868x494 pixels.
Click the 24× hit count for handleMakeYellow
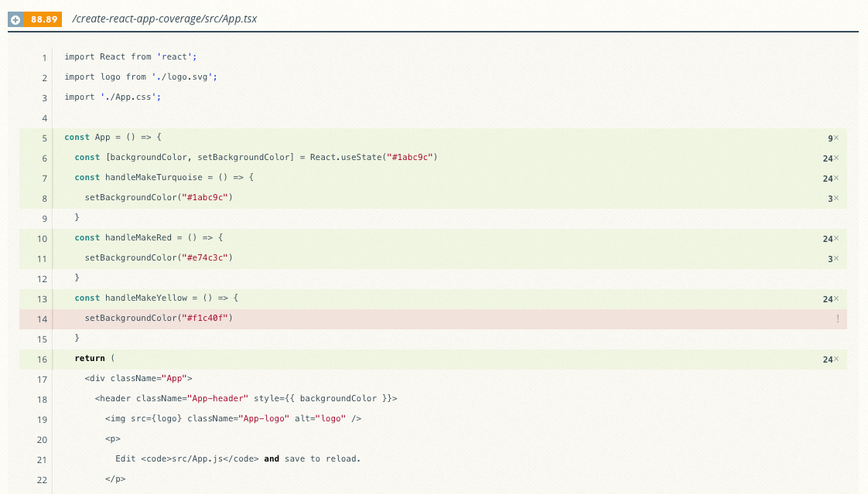coord(830,299)
